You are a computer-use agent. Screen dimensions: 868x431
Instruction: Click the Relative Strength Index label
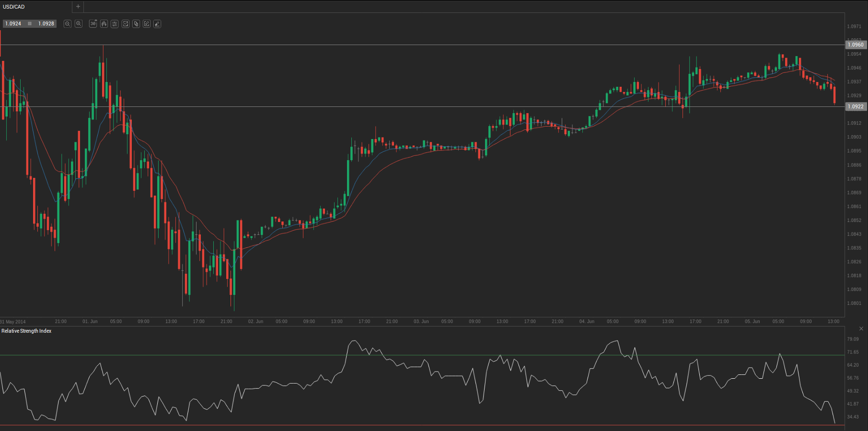tap(26, 331)
